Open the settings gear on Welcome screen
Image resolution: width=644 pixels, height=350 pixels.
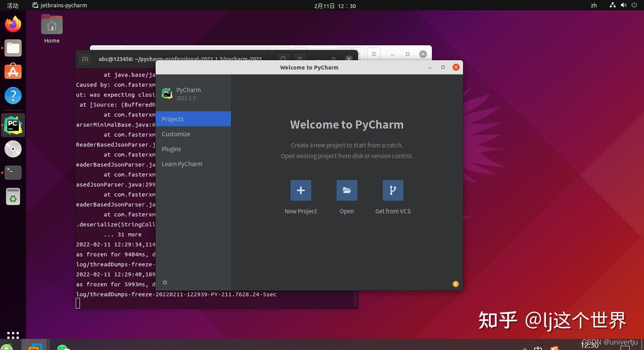(165, 283)
